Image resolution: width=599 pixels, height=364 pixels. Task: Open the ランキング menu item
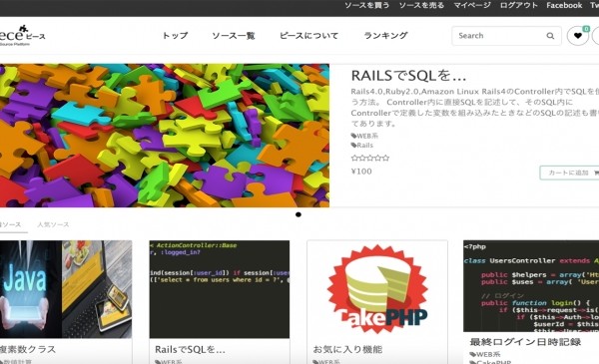[385, 36]
